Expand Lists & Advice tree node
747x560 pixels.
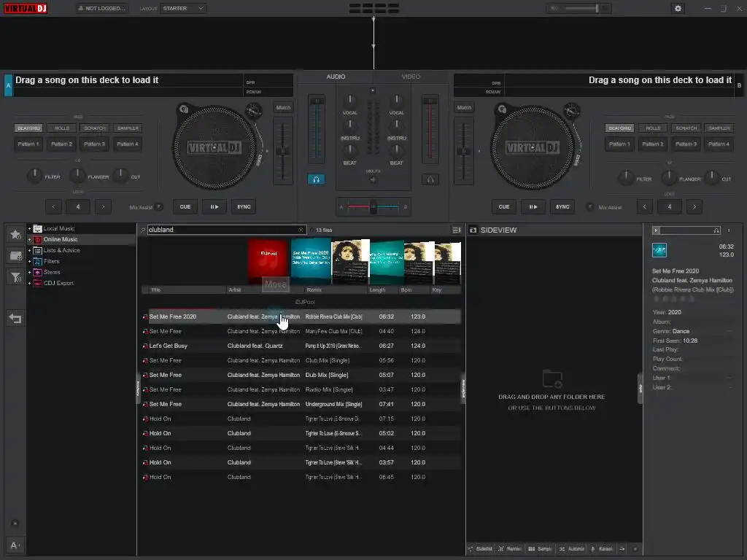[x=29, y=251]
